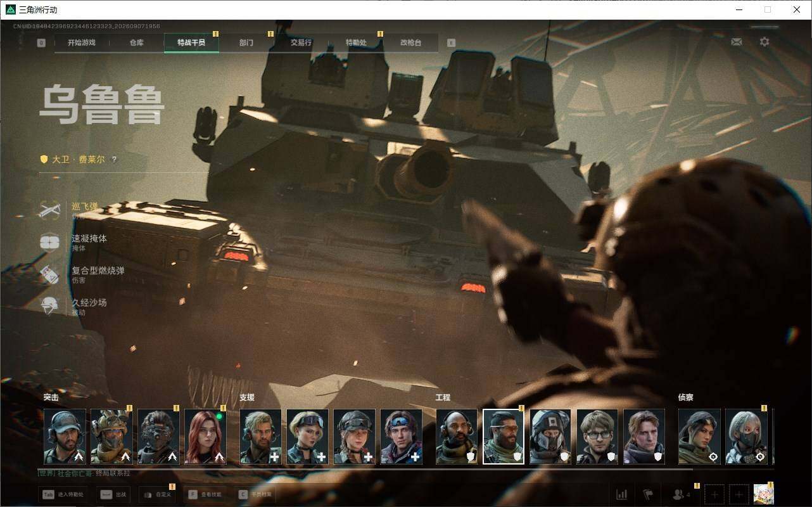The height and width of the screenshot is (507, 812).
Task: Select the highlighted bearded engineer portrait
Action: coord(504,437)
